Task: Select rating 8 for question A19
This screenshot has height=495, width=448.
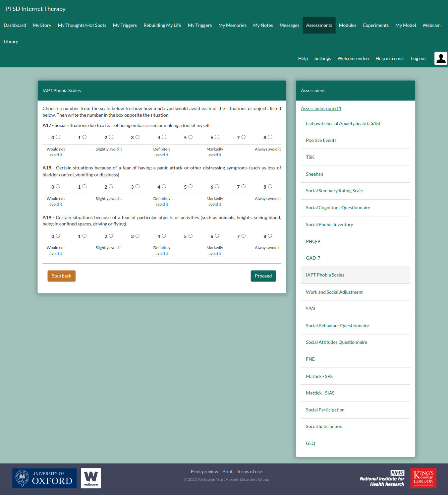Action: pos(270,236)
